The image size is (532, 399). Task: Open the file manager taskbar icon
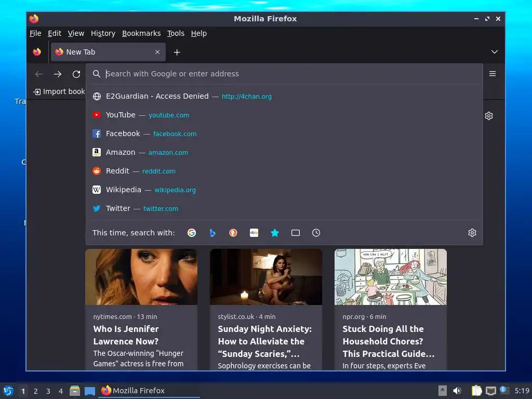pos(75,391)
